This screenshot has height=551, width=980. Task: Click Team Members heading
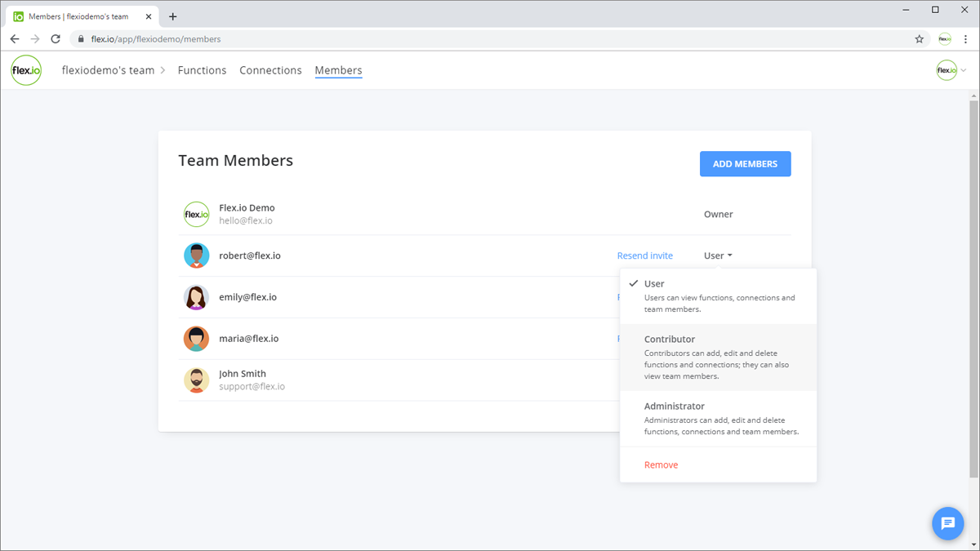click(x=235, y=161)
